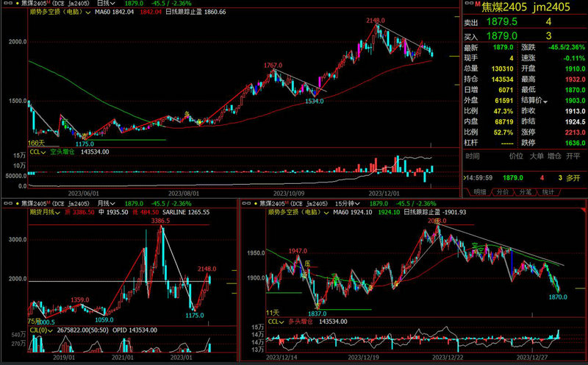Click the red M marker beside 焦煤2405 in quote panel
Image resolution: width=588 pixels, height=365 pixels.
point(476,4)
